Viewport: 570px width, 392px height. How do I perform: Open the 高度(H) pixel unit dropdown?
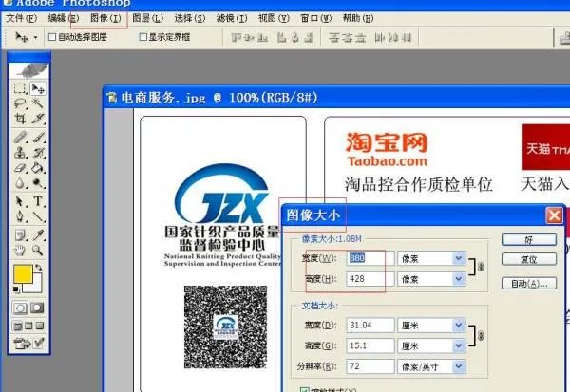459,279
